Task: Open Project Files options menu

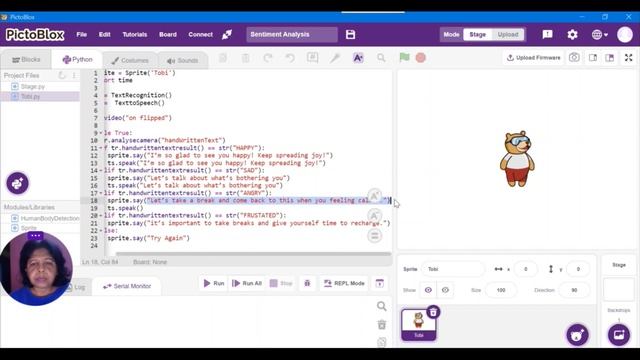Action: (x=74, y=76)
